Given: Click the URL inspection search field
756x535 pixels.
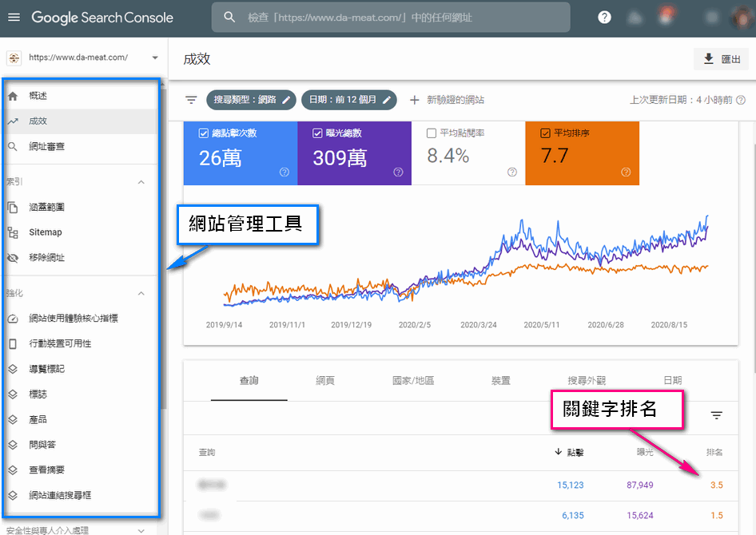Looking at the screenshot, I should click(391, 18).
